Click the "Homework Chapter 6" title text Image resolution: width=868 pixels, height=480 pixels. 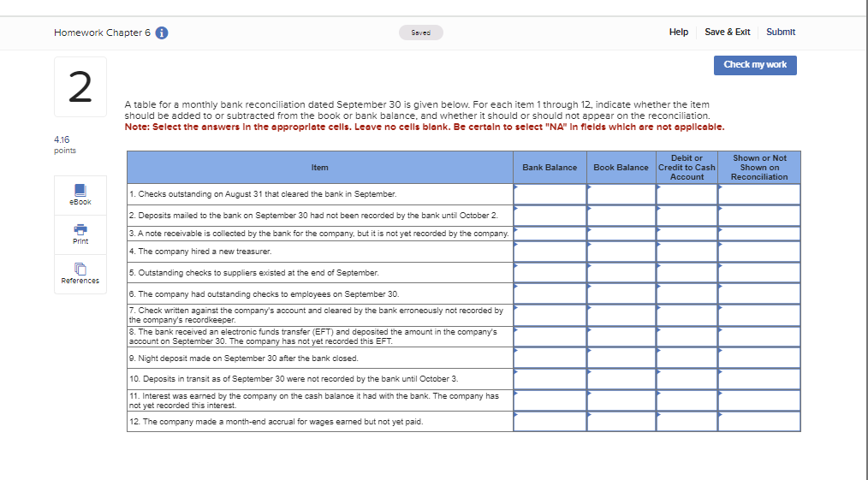click(103, 33)
